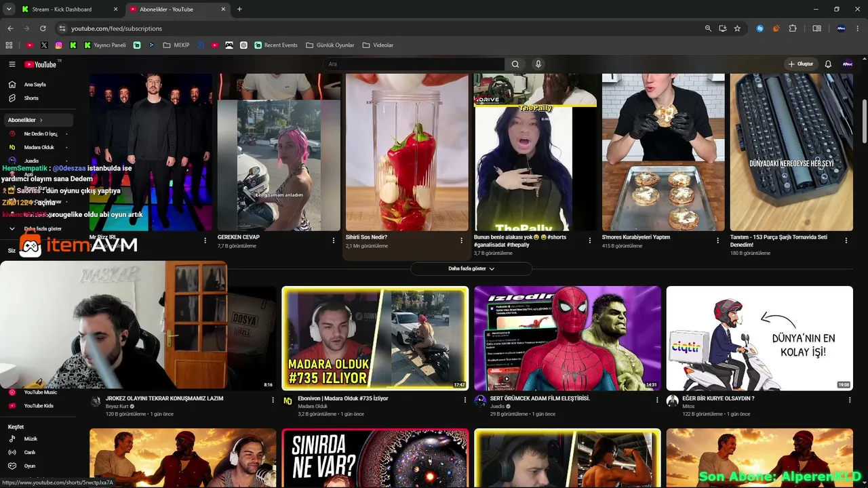This screenshot has height=488, width=868.
Task: Open more options for 'S'mores Kurabiyeleri Yaptım' short
Action: pyautogui.click(x=717, y=241)
